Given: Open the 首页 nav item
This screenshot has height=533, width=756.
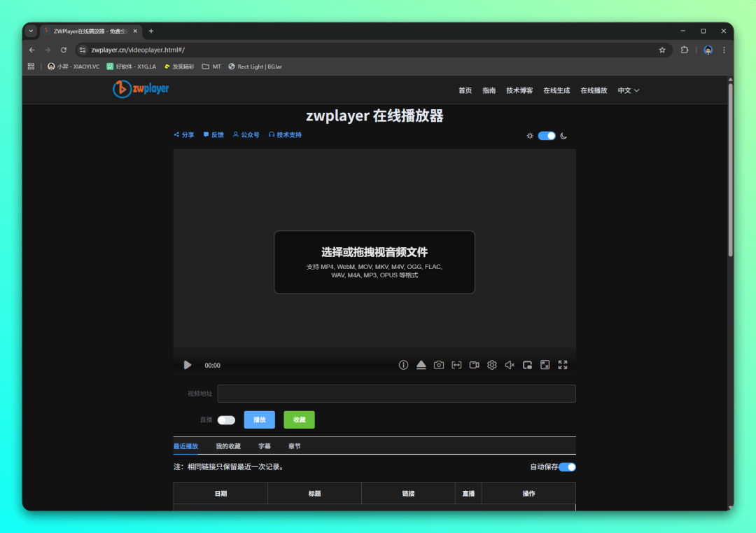Looking at the screenshot, I should pos(465,90).
